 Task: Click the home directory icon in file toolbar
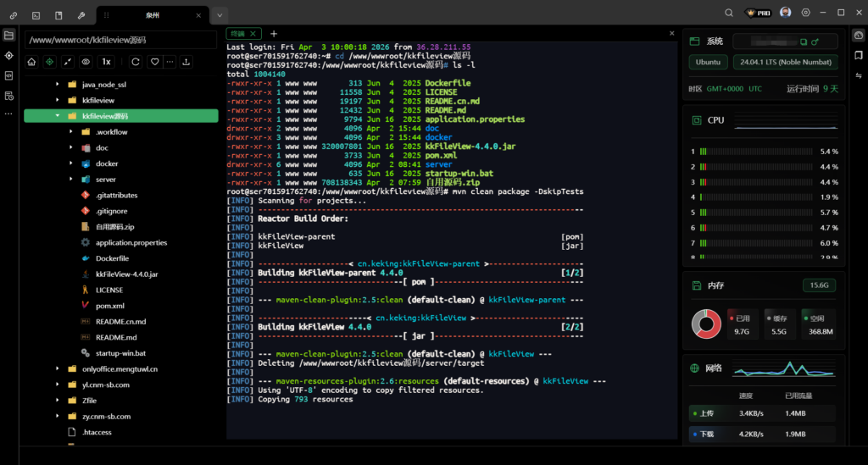click(31, 62)
